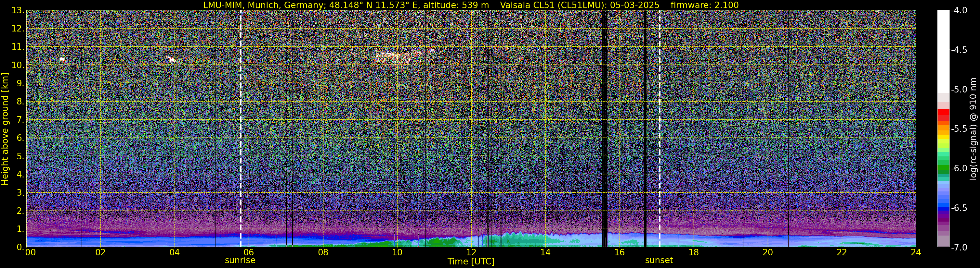Click the '-5.0' colorbar tick label
The height and width of the screenshot is (268, 980).
(959, 89)
